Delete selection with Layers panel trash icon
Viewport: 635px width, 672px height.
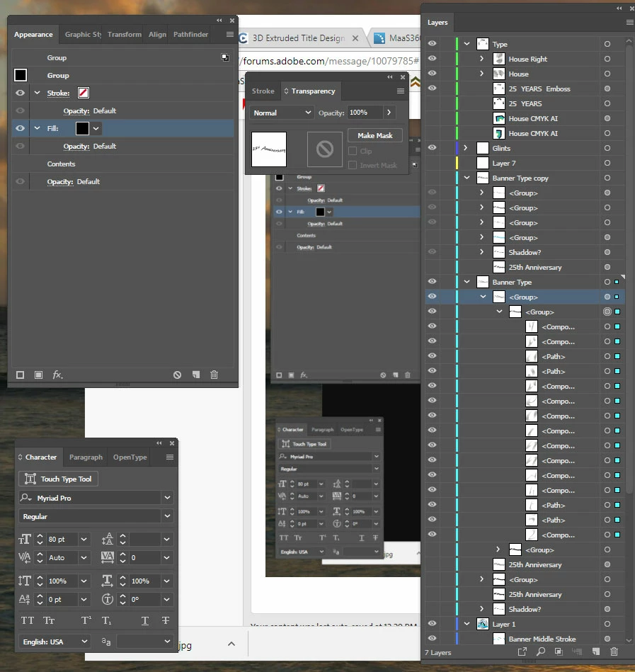614,652
